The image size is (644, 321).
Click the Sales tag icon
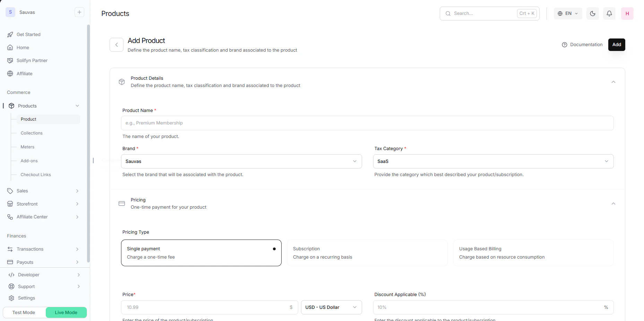[10, 191]
